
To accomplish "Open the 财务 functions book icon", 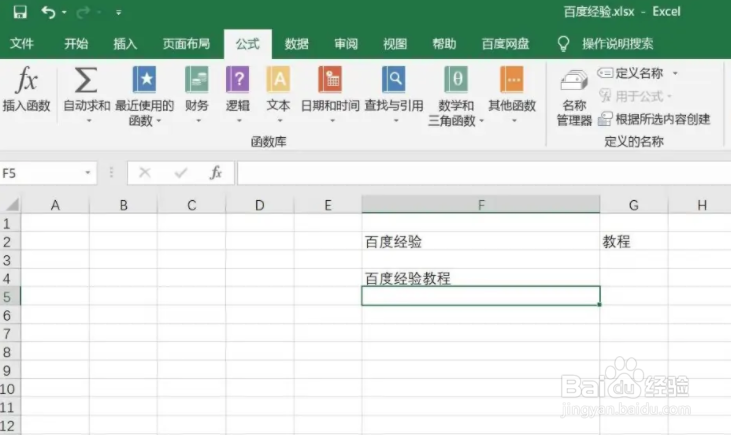I will pos(196,79).
